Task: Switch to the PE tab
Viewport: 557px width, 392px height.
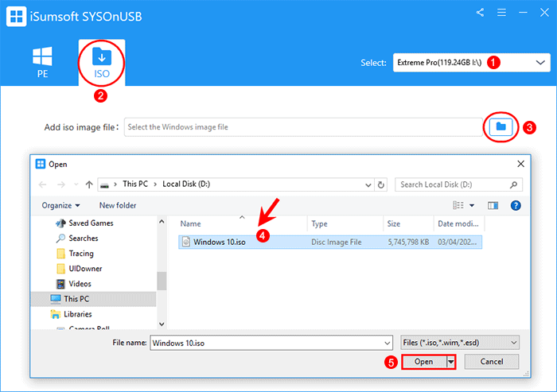Action: click(x=42, y=62)
